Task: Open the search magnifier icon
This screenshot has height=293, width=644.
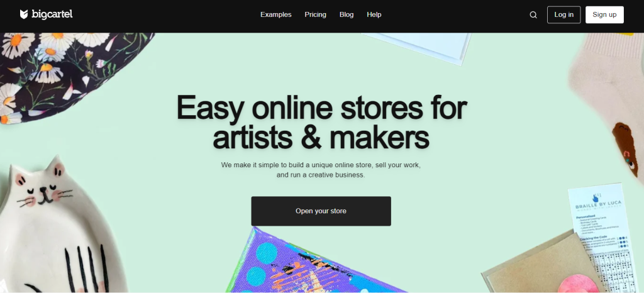Action: 533,14
